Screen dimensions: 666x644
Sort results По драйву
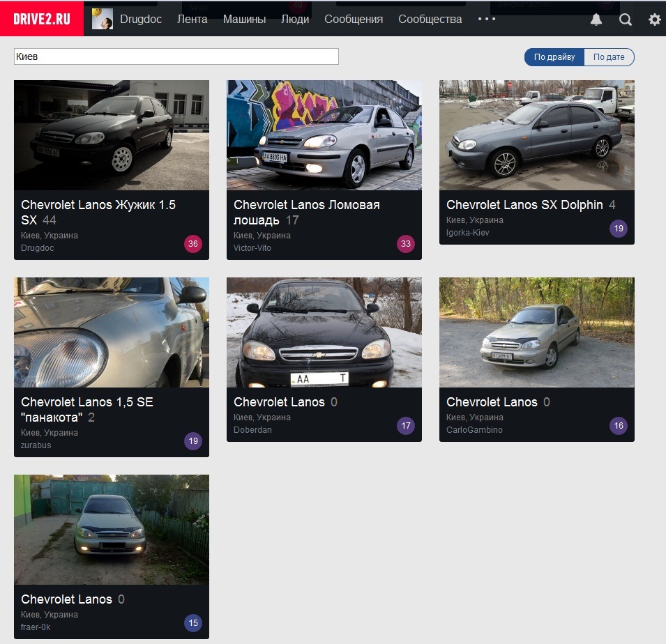click(554, 57)
